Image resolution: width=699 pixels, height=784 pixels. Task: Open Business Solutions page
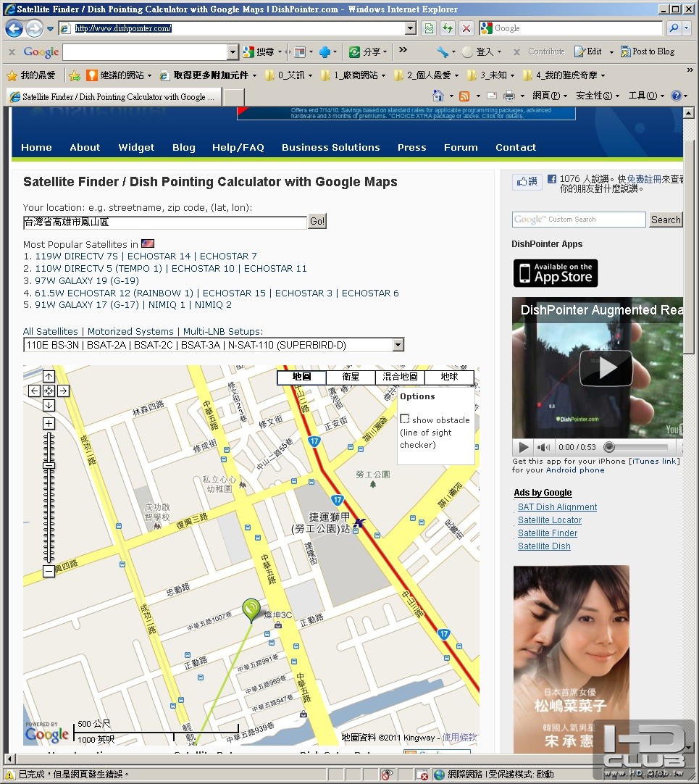coord(330,148)
